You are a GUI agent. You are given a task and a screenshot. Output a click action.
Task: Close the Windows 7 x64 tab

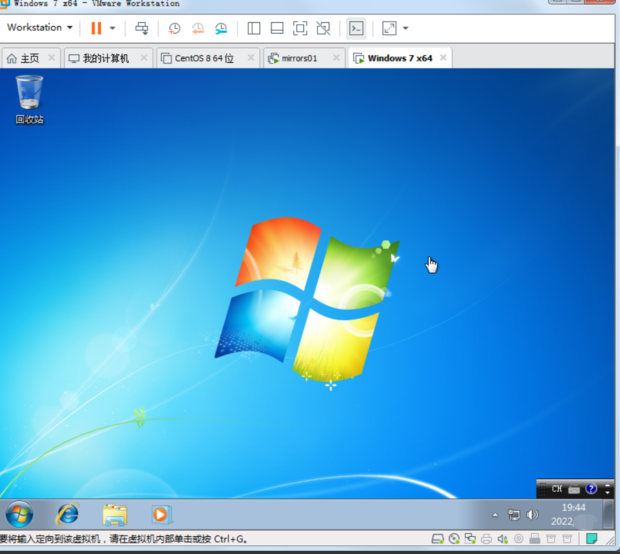(x=443, y=58)
